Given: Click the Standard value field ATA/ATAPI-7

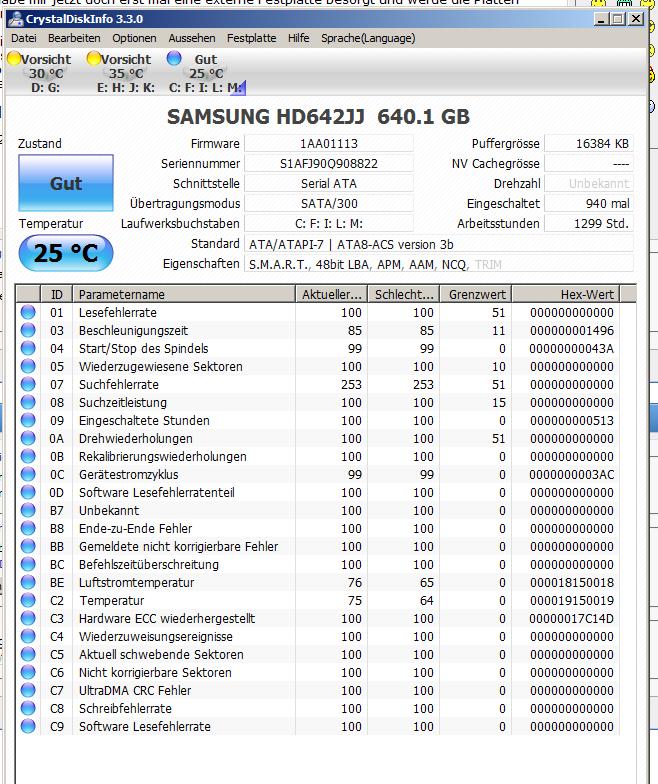Looking at the screenshot, I should [438, 244].
